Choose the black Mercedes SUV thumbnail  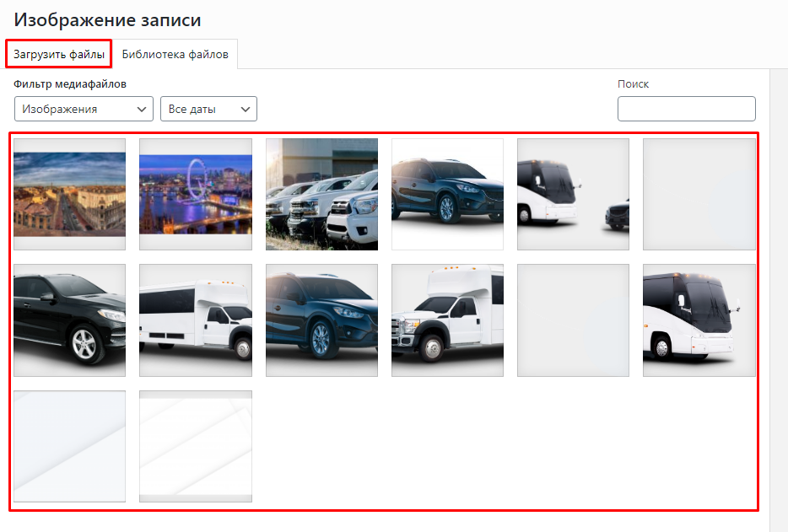pyautogui.click(x=69, y=320)
